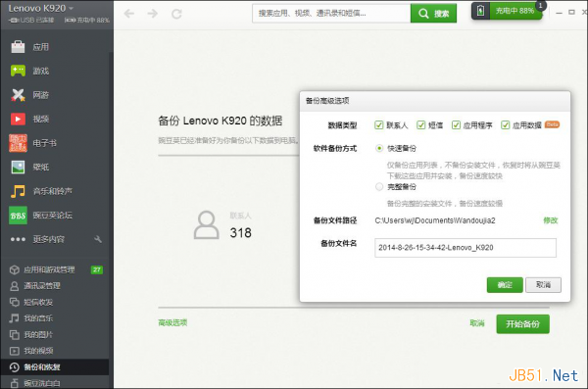Viewport: 588px width, 389px height.
Task: Click the 备份文件名 file name field
Action: tap(465, 248)
